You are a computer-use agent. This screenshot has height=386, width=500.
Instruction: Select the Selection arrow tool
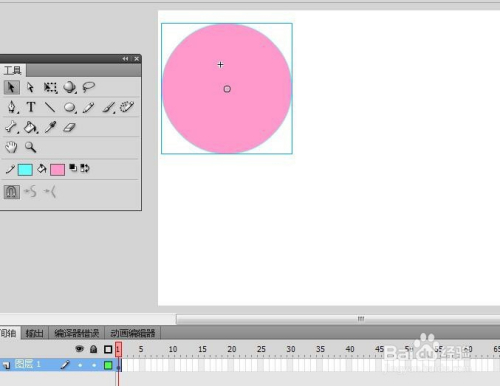pyautogui.click(x=12, y=87)
